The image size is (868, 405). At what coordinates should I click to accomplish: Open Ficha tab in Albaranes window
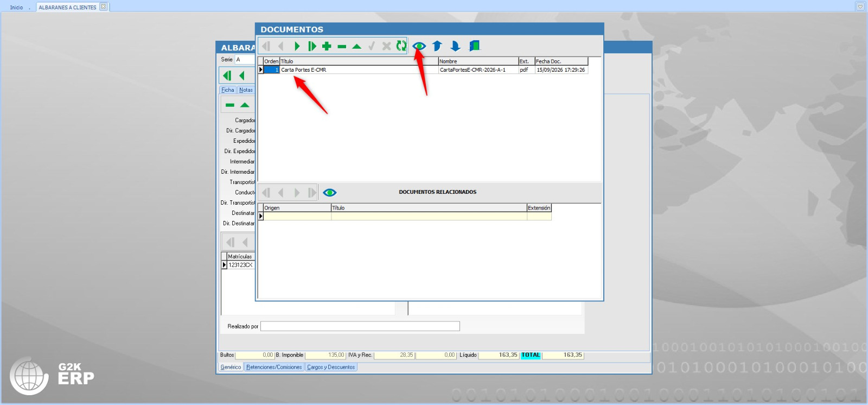click(228, 90)
